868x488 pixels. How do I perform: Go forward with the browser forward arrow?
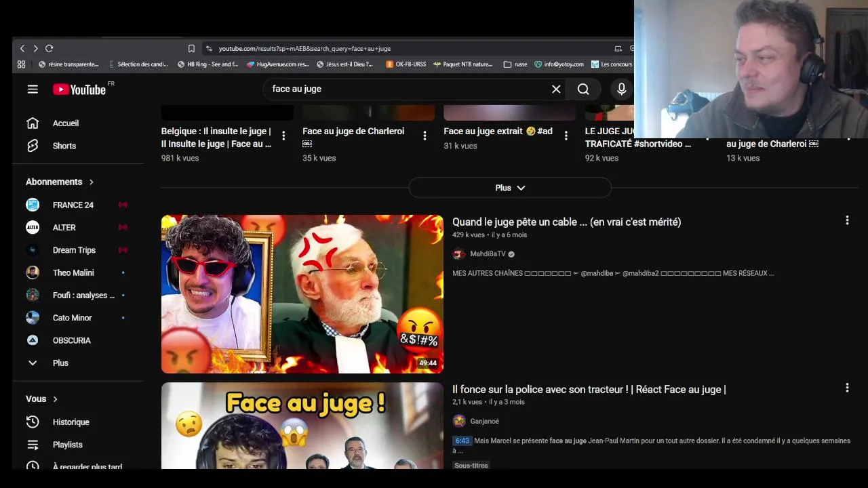click(x=35, y=48)
